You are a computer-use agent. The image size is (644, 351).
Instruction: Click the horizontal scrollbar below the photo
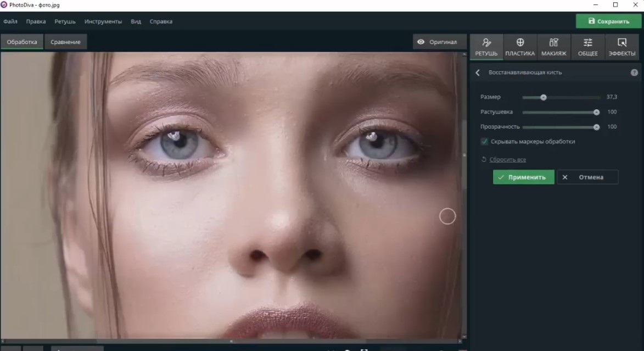pyautogui.click(x=231, y=341)
